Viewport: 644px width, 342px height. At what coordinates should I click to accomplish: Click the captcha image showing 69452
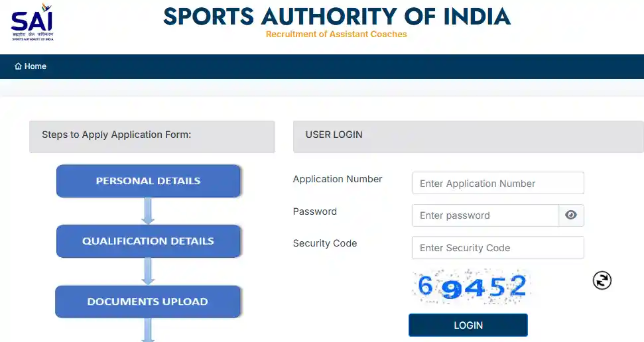tap(472, 286)
